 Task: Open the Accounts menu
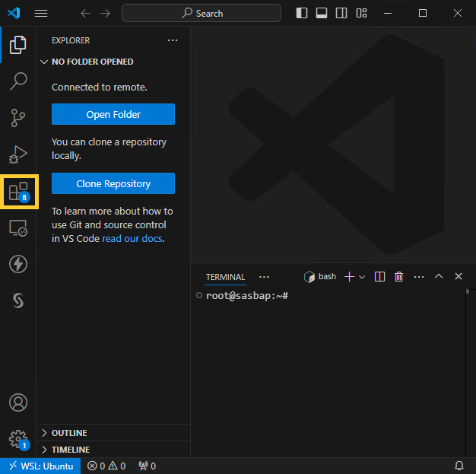[18, 402]
